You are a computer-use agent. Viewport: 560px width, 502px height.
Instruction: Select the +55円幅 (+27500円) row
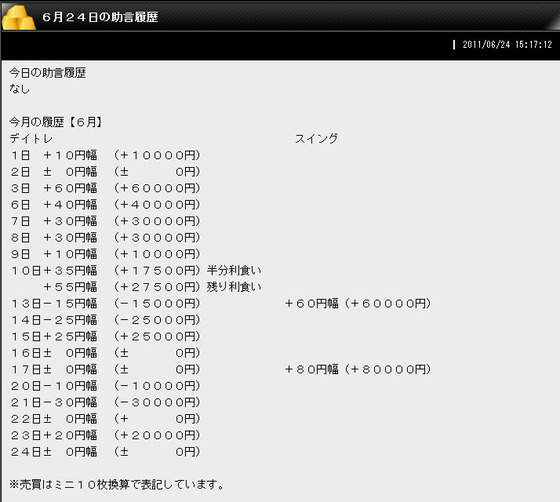(x=152, y=287)
